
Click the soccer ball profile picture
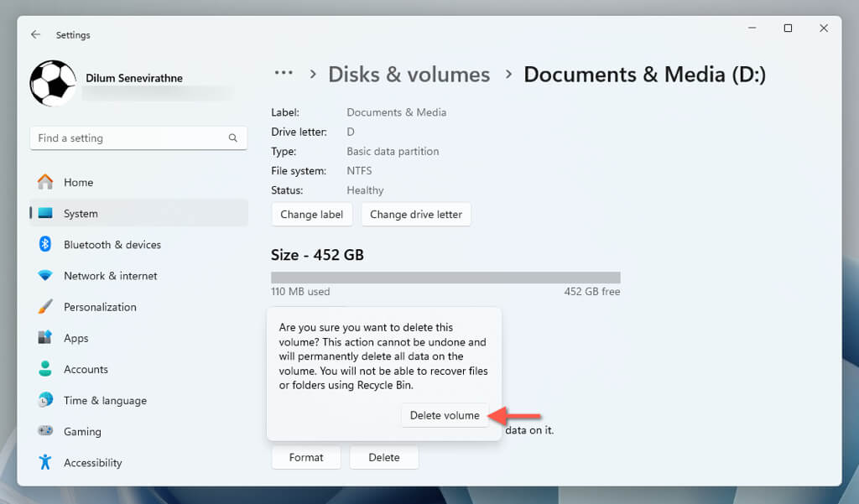(53, 83)
